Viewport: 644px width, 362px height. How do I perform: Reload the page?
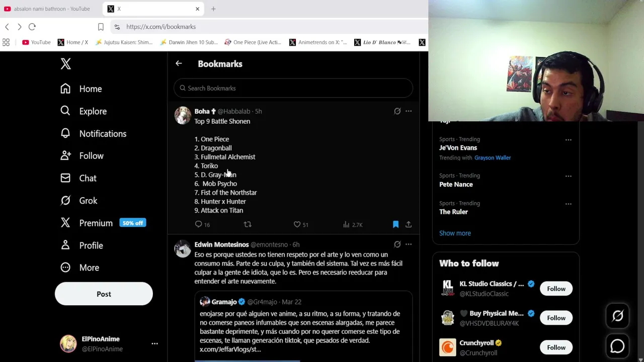click(x=32, y=27)
